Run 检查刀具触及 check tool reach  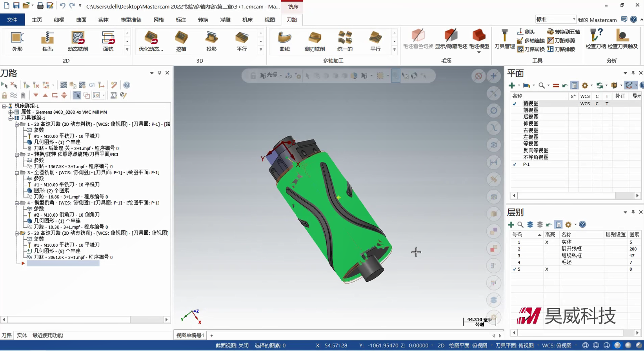(x=622, y=39)
